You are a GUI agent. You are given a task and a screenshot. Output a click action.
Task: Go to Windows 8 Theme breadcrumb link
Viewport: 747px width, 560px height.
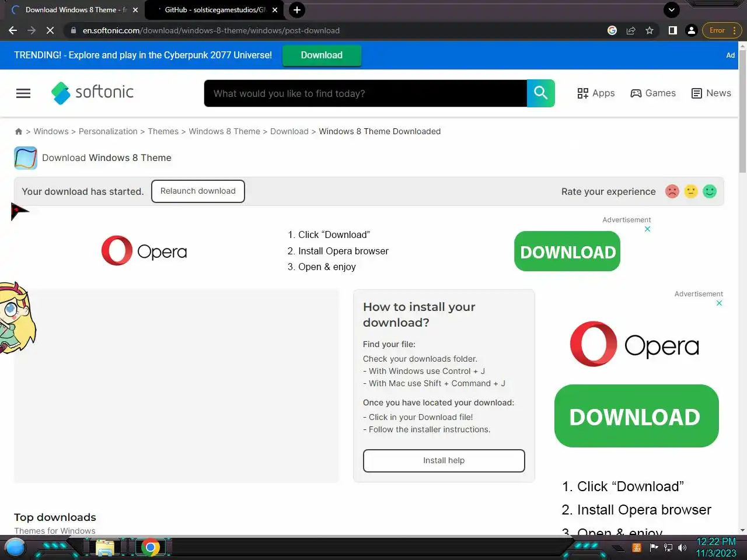click(x=224, y=132)
